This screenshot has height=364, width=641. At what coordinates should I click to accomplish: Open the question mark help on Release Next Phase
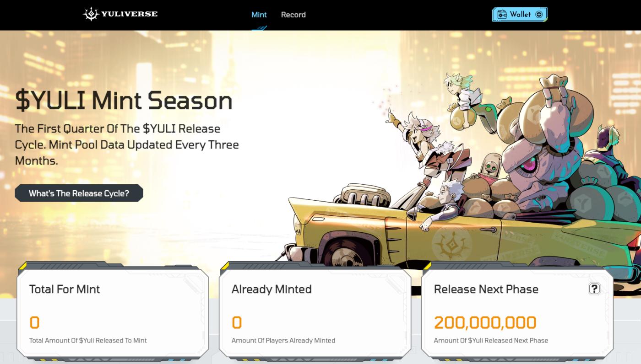pos(594,289)
